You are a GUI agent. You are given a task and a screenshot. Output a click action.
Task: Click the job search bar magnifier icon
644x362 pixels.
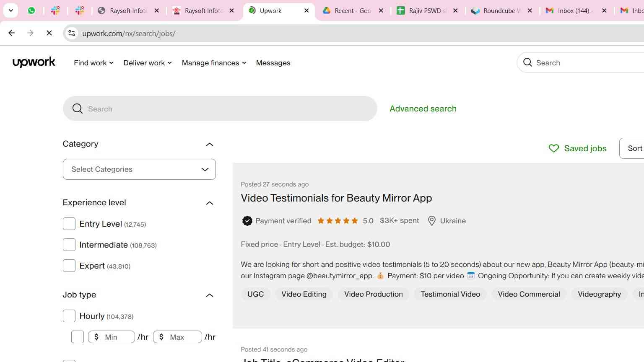[x=77, y=109]
